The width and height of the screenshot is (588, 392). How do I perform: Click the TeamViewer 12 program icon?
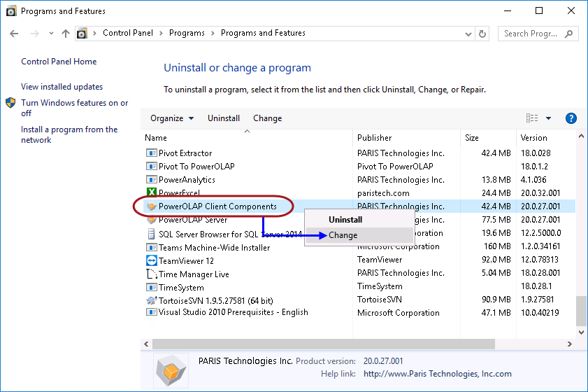coord(151,260)
